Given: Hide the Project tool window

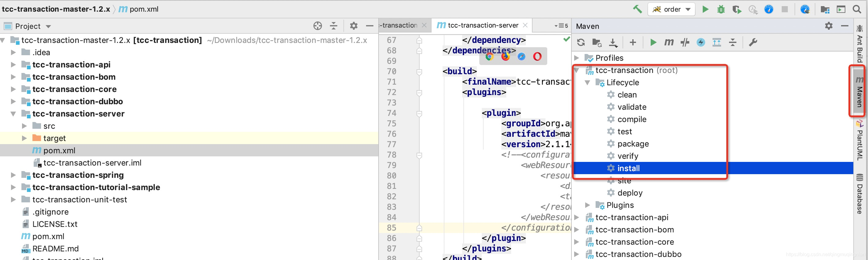Looking at the screenshot, I should (x=370, y=26).
